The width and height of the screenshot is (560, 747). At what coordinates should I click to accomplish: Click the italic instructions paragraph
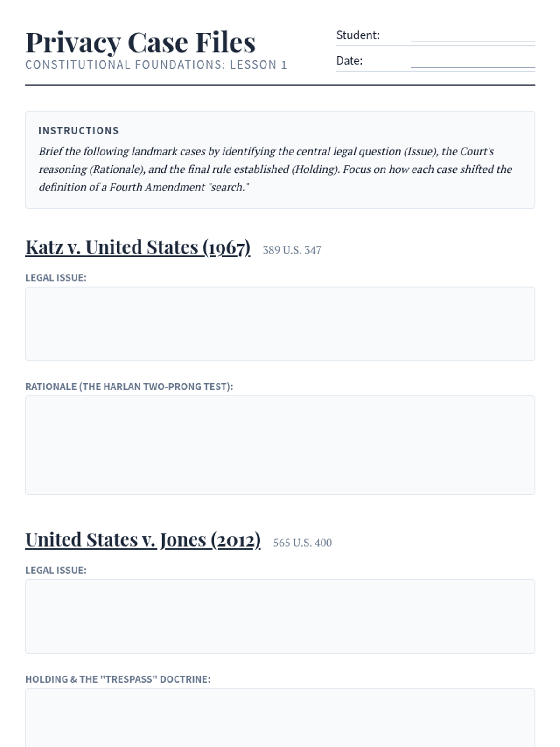pos(275,169)
